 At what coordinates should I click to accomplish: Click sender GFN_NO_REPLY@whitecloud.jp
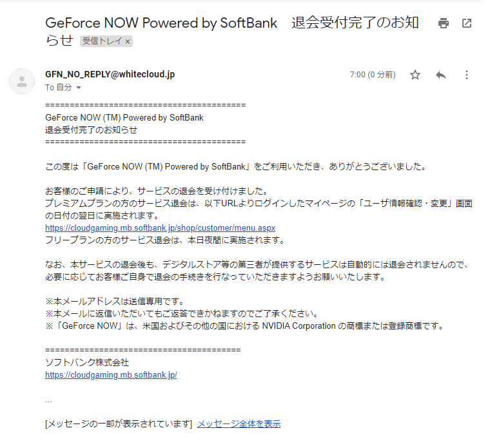pos(110,74)
